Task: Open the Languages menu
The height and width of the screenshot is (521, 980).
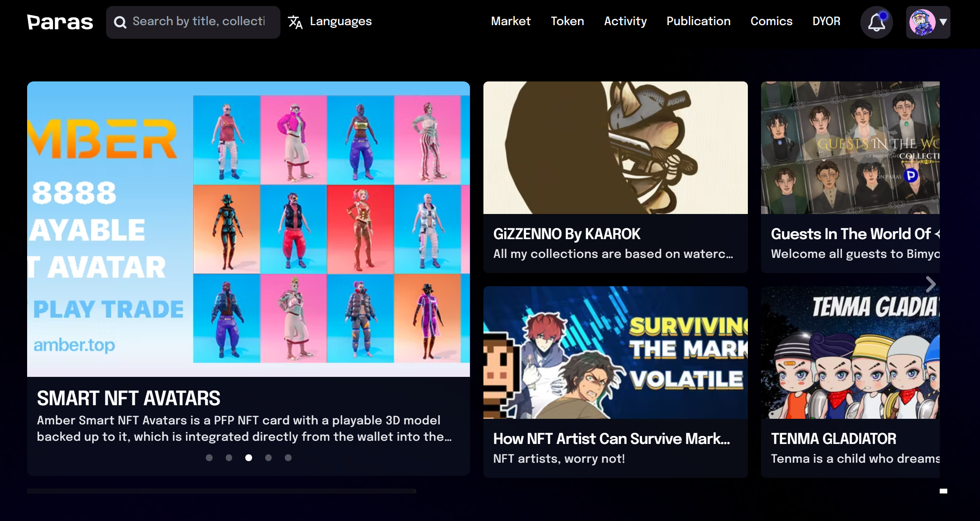Action: (341, 21)
